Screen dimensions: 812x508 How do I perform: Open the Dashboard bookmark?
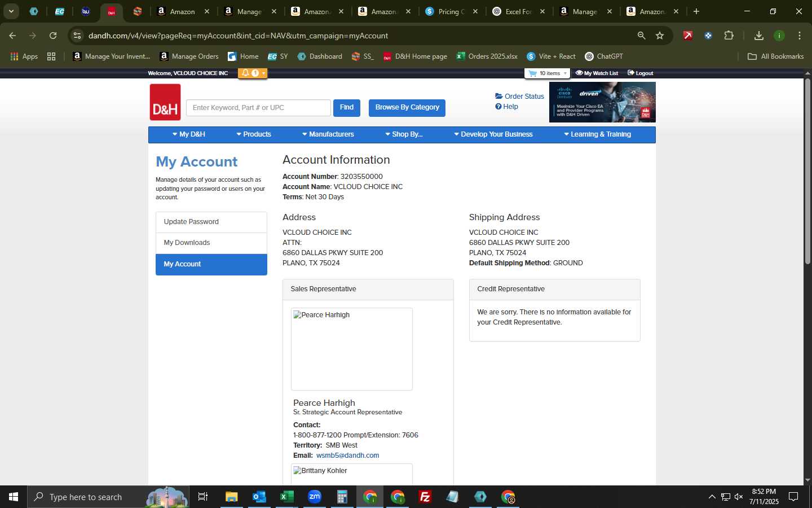pos(320,56)
